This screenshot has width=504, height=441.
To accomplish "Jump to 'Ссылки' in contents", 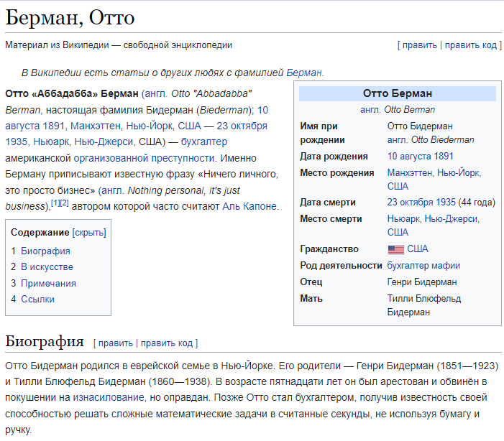I will pos(37,299).
